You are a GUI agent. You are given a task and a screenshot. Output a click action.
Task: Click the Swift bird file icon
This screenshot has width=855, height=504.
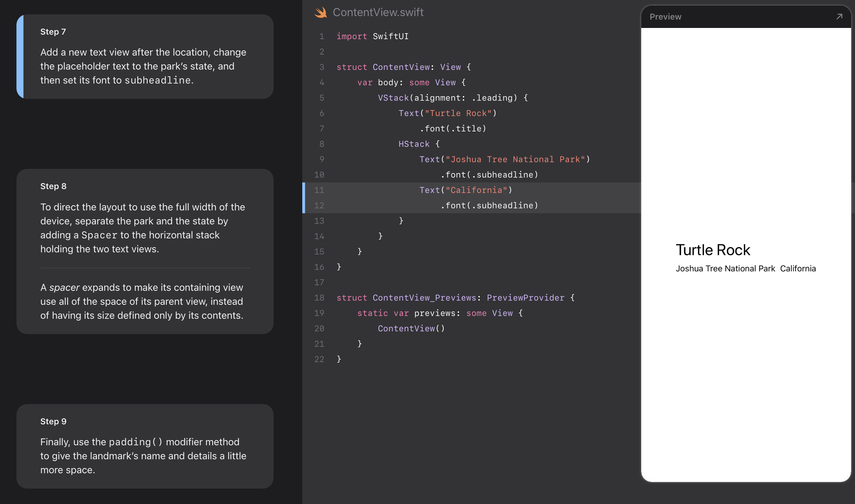(x=320, y=13)
